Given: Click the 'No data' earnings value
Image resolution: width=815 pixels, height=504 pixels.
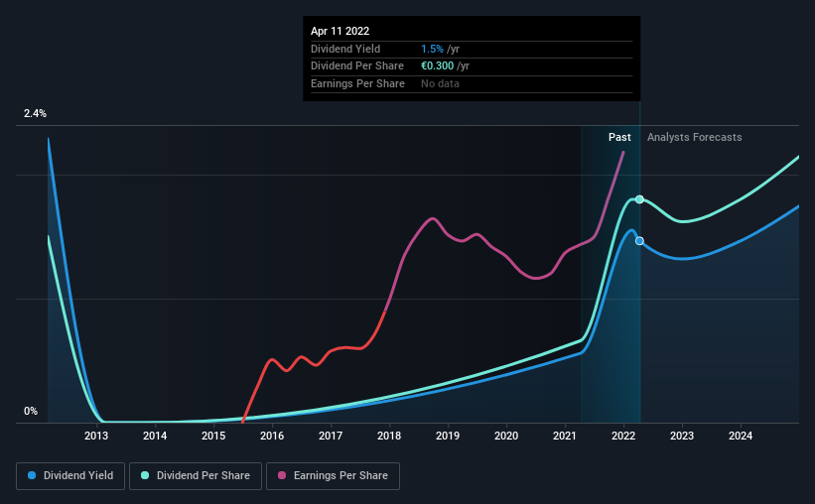Looking at the screenshot, I should click(x=440, y=83).
